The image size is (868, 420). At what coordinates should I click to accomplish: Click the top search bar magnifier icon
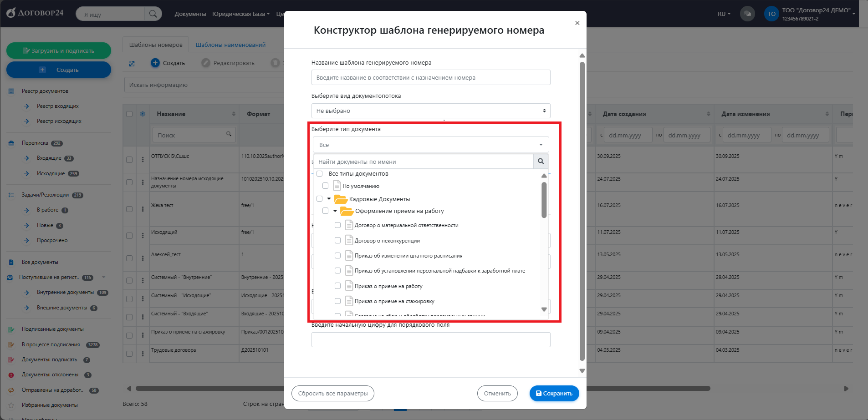[x=153, y=14]
